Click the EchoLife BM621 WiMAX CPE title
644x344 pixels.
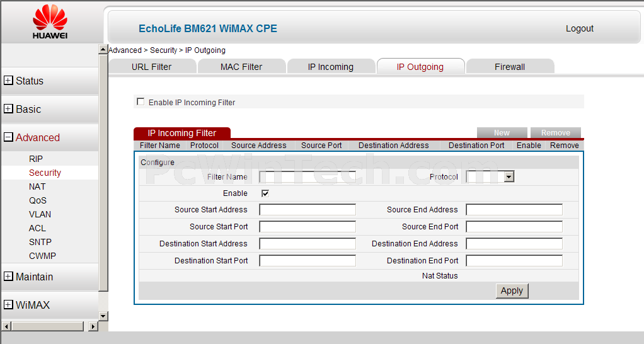click(208, 28)
